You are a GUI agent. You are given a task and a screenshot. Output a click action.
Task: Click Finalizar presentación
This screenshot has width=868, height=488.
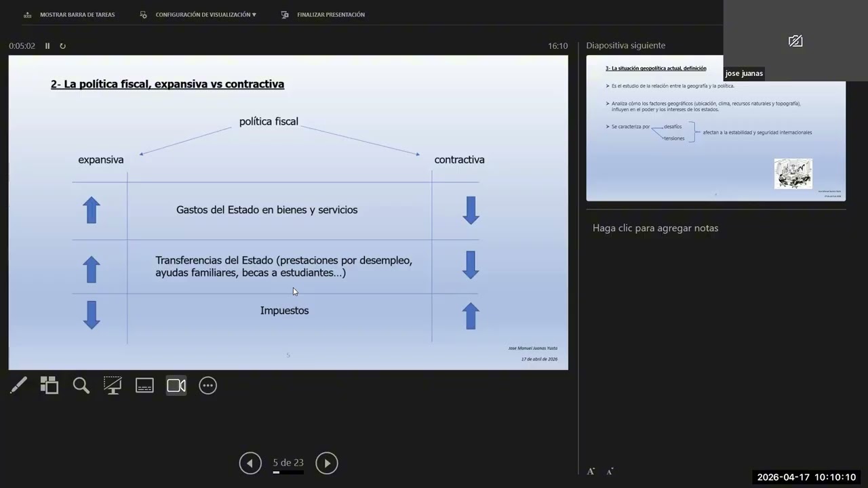coord(323,15)
